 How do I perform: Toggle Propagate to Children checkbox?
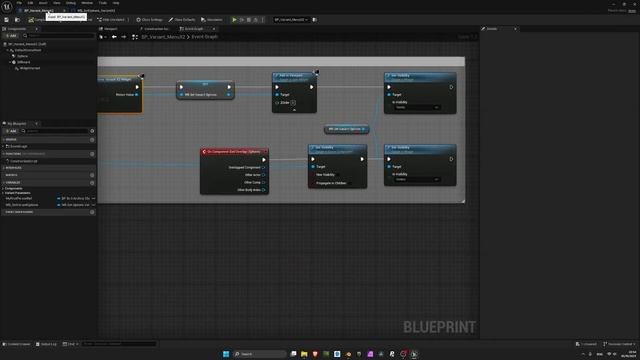350,183
